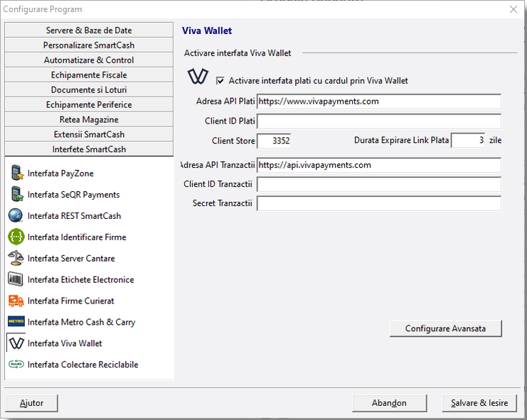Click the Configurare Avansata button
The image size is (527, 420).
[446, 328]
